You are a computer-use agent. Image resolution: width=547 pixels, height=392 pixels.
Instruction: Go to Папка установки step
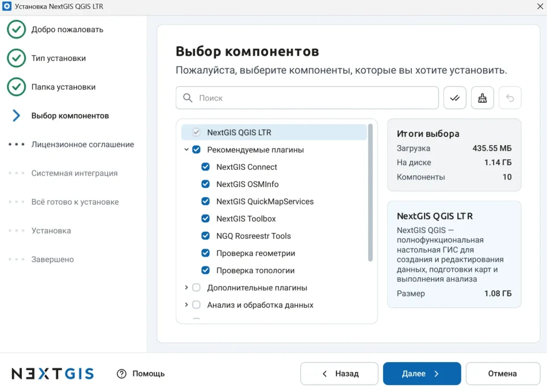64,87
